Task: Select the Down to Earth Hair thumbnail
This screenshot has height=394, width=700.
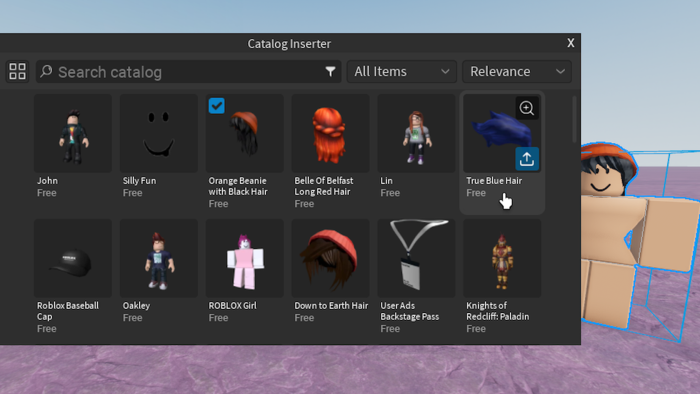Action: tap(330, 258)
